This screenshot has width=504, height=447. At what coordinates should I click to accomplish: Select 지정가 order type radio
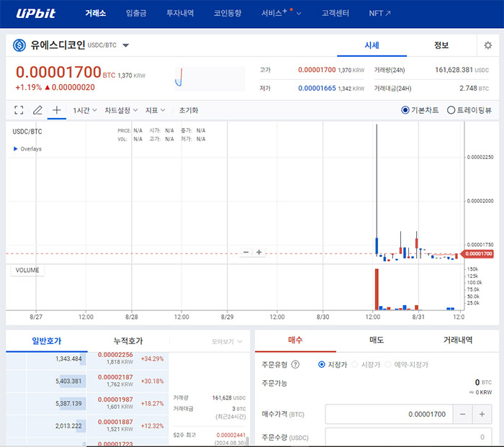click(x=321, y=364)
